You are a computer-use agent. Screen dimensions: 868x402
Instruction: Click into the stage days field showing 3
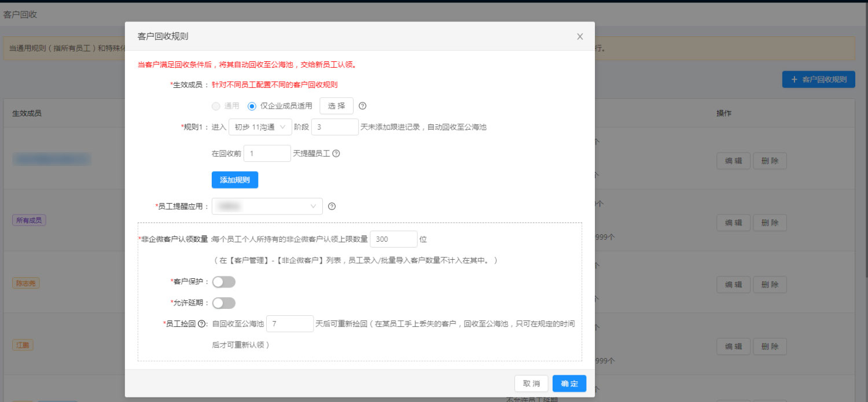(335, 127)
